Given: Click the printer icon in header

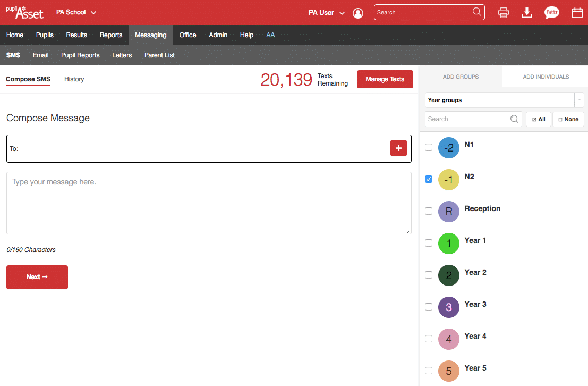Looking at the screenshot, I should pos(504,13).
